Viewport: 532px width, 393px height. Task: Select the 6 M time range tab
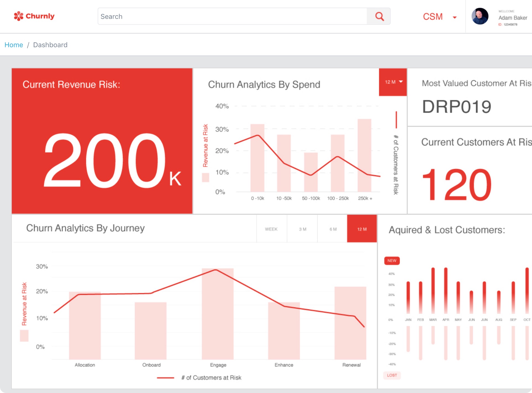point(333,229)
